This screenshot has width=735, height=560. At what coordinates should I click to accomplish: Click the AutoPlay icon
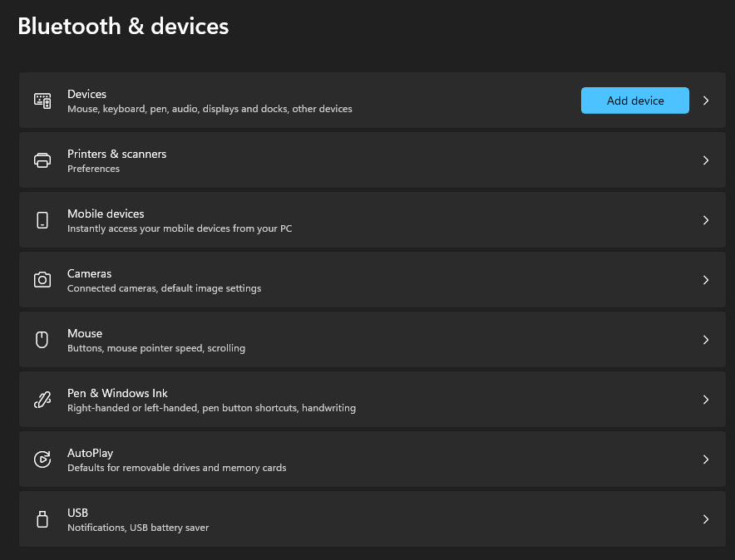coord(42,459)
